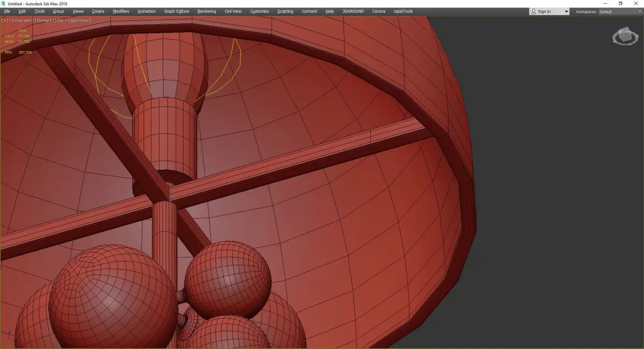Screen dimensions: 644x349
Task: Open the Create menu
Action: point(98,11)
